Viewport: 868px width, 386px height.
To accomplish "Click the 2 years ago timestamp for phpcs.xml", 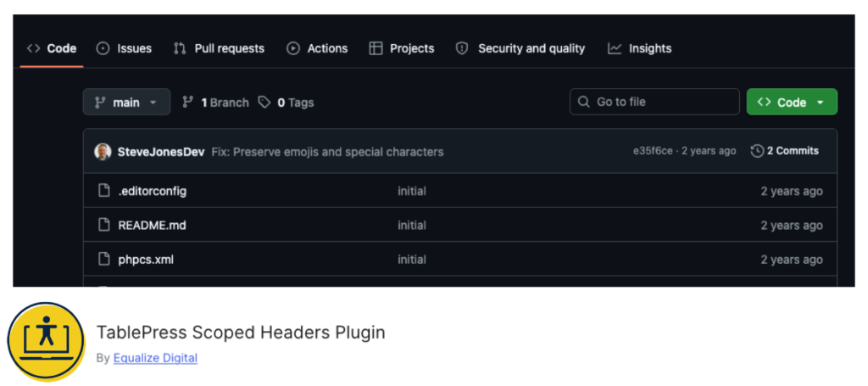I will coord(792,260).
